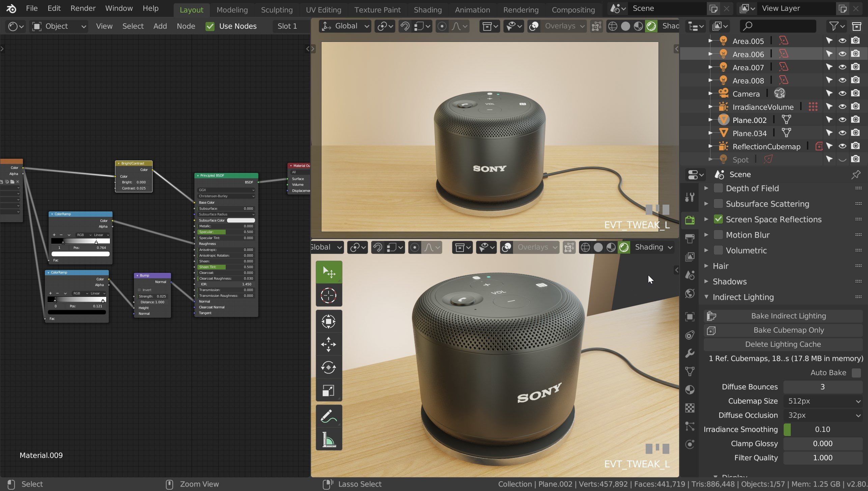This screenshot has height=491, width=868.
Task: Switch lower viewport to wireframe shading
Action: point(585,247)
